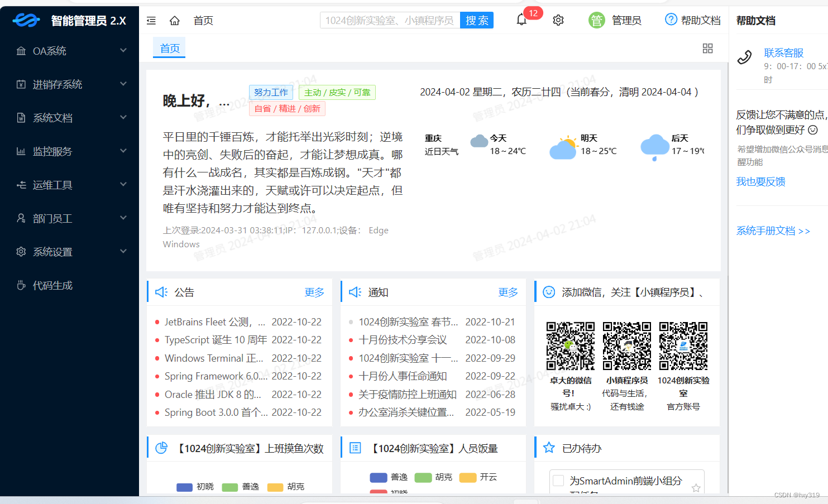Viewport: 828px width, 504px height.
Task: Open the 关于疫情防控上班通知 notice
Action: tap(408, 395)
